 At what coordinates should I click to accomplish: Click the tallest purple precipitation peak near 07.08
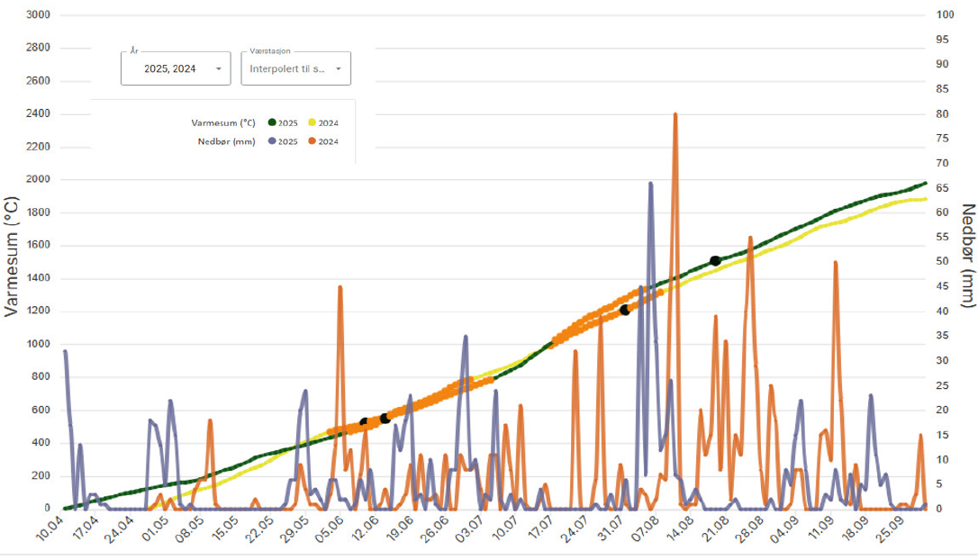point(650,184)
